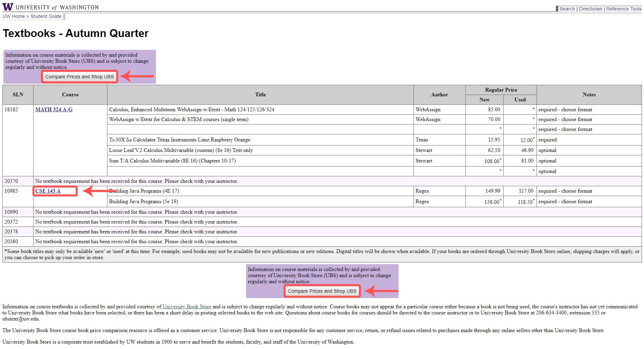
Task: Click used price 12.00
Action: [x=526, y=140]
